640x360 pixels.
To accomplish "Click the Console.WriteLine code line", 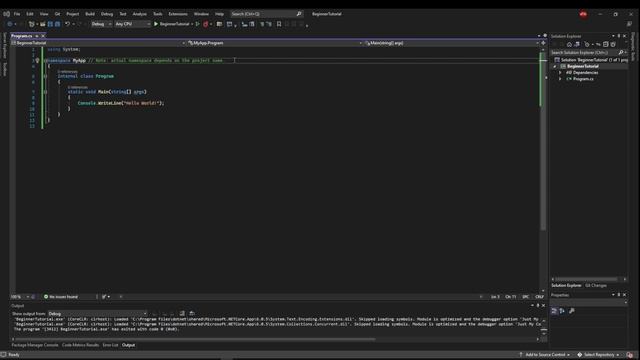I will coord(121,103).
